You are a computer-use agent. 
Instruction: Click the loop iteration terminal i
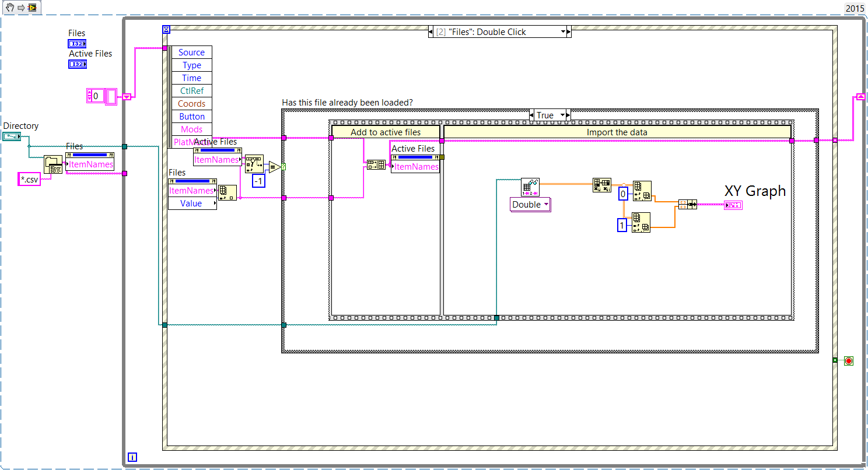point(132,458)
